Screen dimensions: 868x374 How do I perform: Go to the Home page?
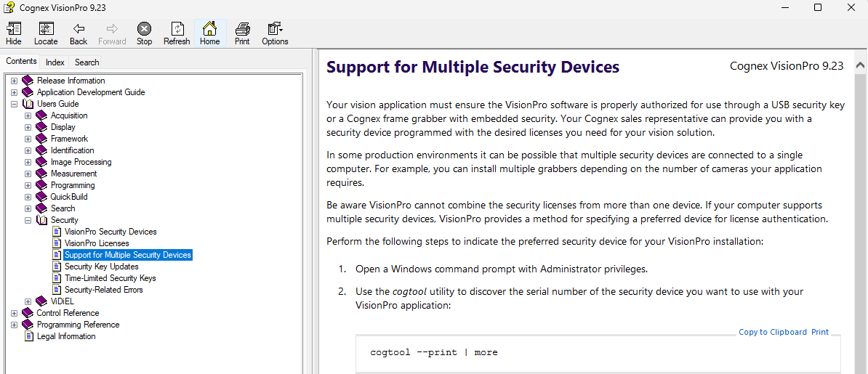pyautogui.click(x=209, y=33)
